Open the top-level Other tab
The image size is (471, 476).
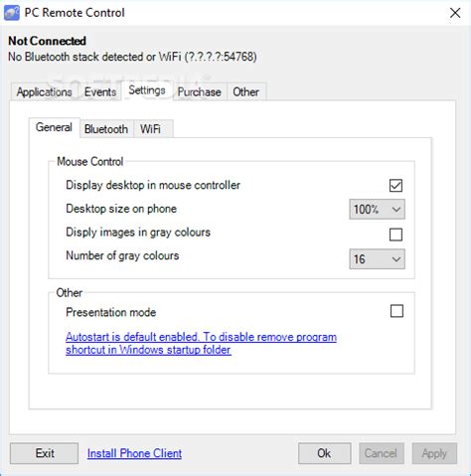(x=245, y=91)
